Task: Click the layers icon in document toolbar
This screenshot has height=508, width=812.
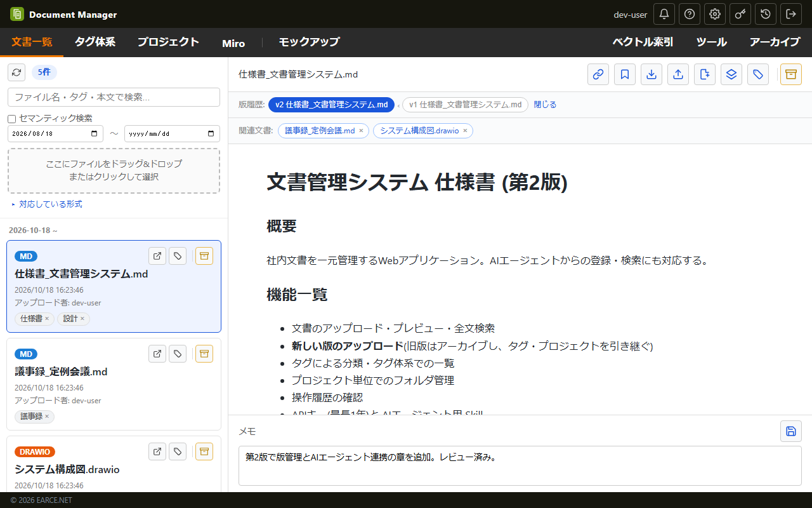Action: point(731,74)
